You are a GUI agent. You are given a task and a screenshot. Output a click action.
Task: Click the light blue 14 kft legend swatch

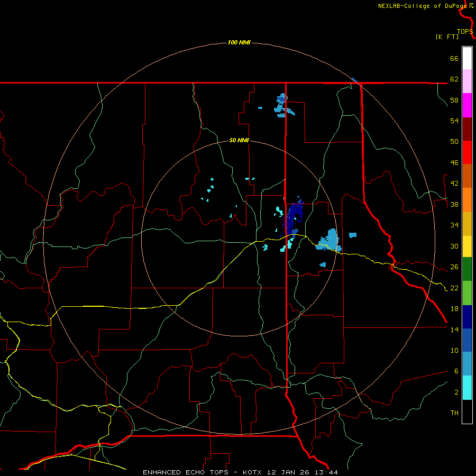tap(467, 363)
